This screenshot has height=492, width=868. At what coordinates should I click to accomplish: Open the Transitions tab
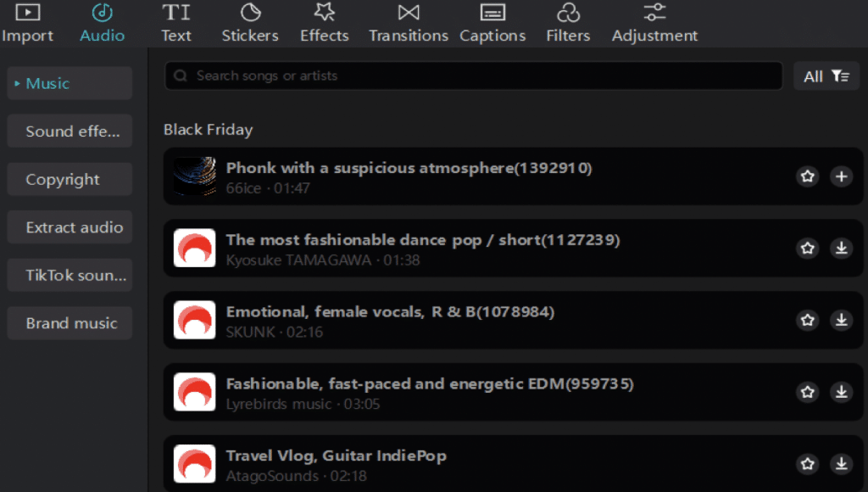[x=409, y=23]
